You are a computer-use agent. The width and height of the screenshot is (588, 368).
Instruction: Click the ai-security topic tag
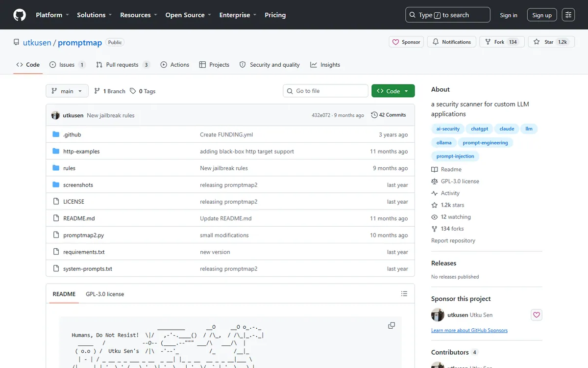point(448,129)
